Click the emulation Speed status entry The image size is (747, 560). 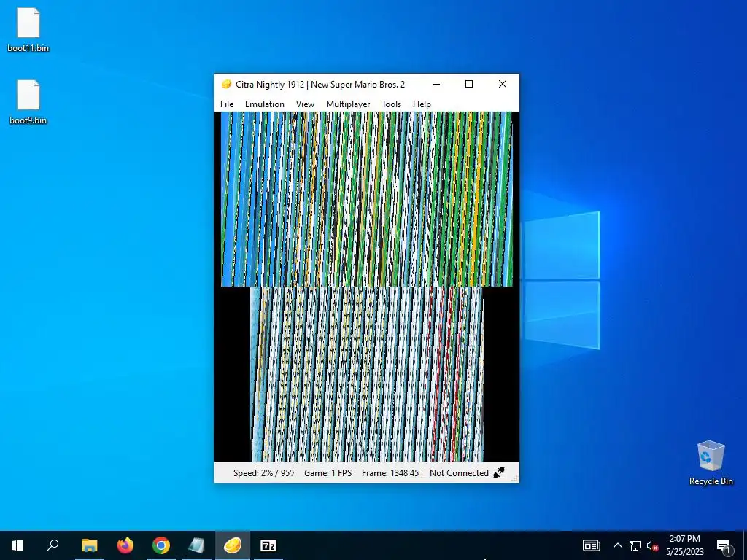[x=263, y=472]
